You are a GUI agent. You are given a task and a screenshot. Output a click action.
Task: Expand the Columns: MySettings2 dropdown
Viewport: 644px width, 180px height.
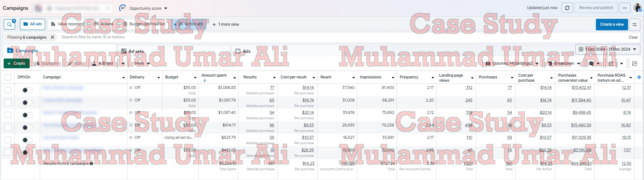[512, 64]
